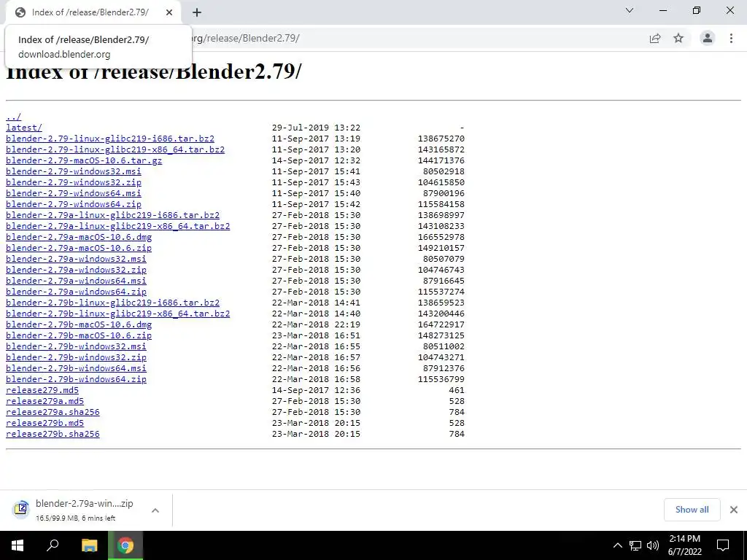
Task: Open Windows taskbar search
Action: [53, 545]
